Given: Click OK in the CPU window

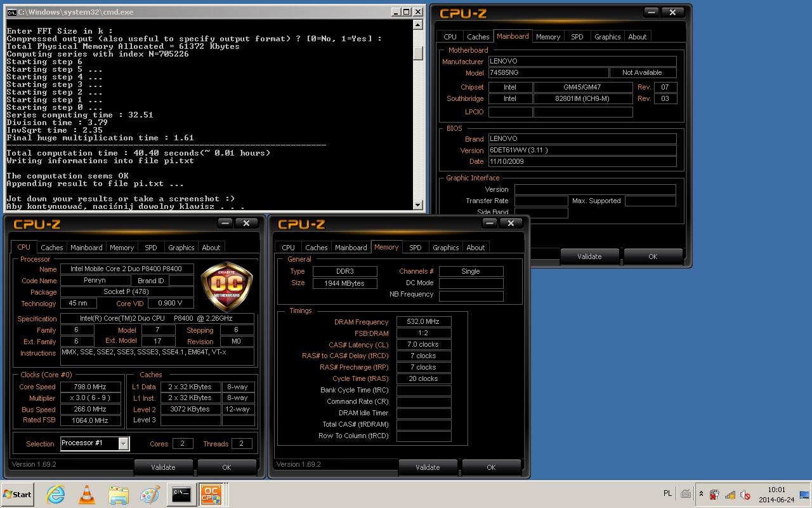Looking at the screenshot, I should (x=226, y=467).
